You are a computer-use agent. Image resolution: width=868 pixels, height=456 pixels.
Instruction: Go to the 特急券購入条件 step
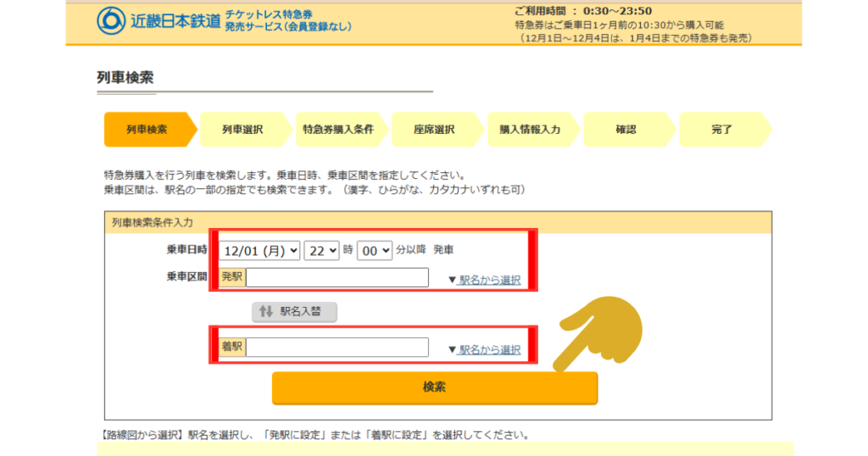coord(337,130)
